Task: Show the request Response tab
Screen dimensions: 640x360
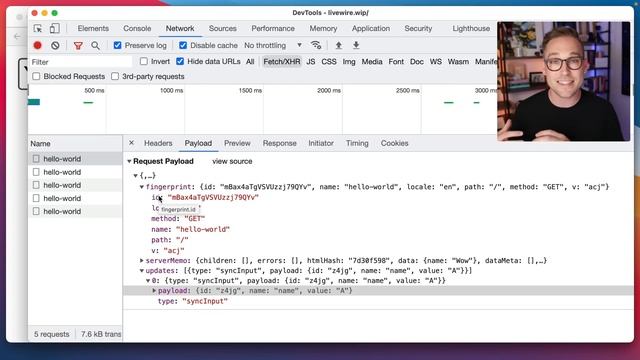Action: (280, 143)
